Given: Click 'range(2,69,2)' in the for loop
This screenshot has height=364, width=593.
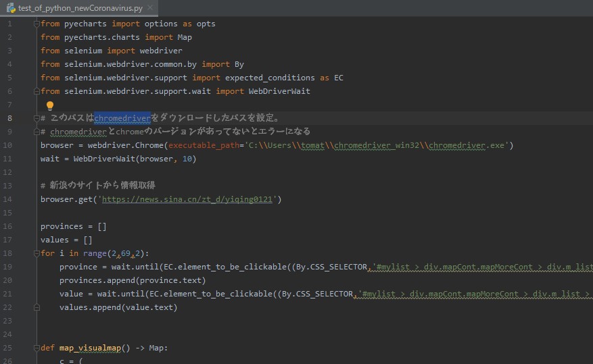Looking at the screenshot, I should [114, 253].
